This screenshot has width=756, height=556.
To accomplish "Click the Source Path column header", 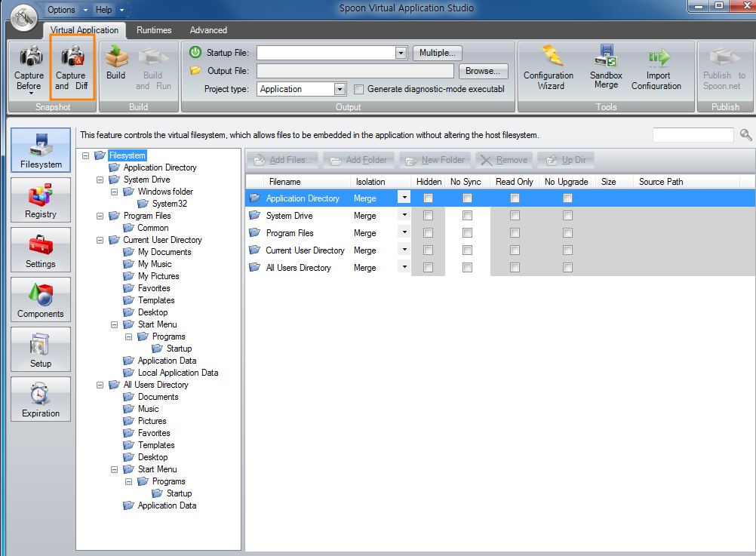I will tap(686, 182).
